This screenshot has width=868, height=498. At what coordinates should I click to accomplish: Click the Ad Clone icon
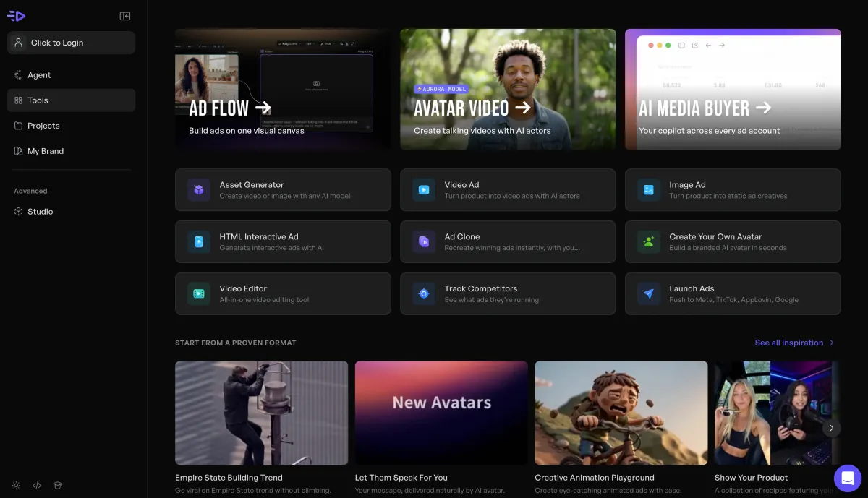pyautogui.click(x=424, y=241)
